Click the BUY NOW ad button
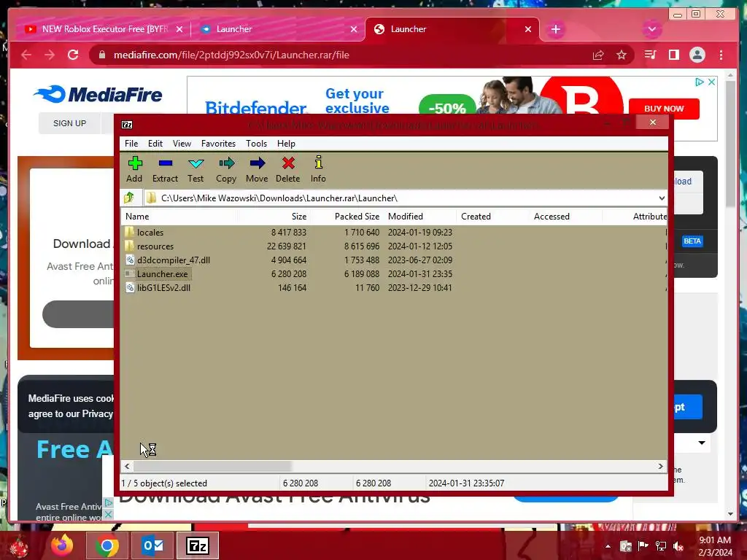Viewport: 747px width, 560px height. point(664,109)
